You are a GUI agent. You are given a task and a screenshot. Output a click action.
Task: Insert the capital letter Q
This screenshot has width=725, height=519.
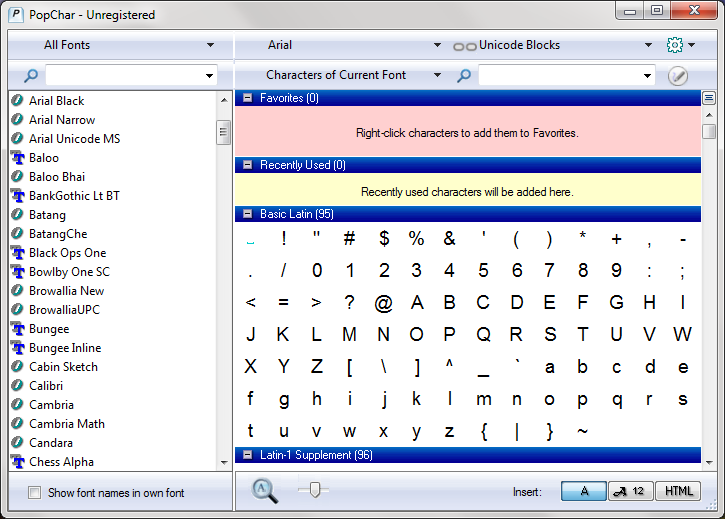pyautogui.click(x=483, y=334)
